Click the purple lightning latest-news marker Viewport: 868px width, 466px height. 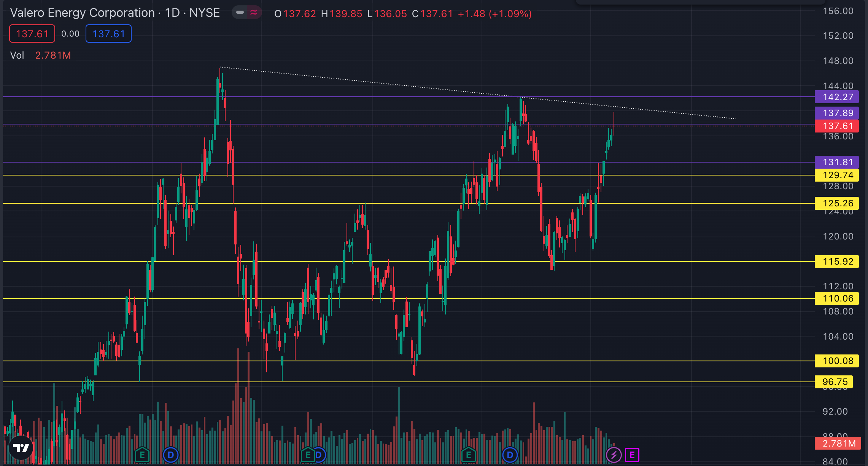pos(614,455)
